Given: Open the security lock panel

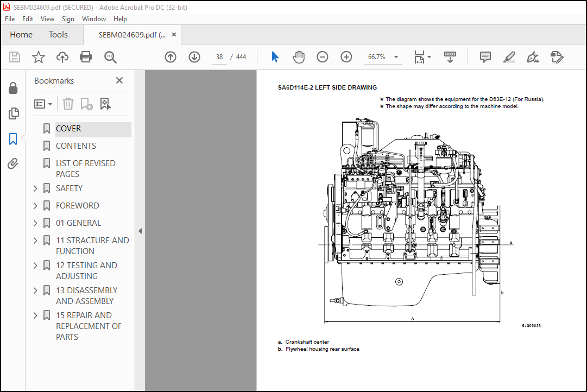Looking at the screenshot, I should (x=13, y=88).
